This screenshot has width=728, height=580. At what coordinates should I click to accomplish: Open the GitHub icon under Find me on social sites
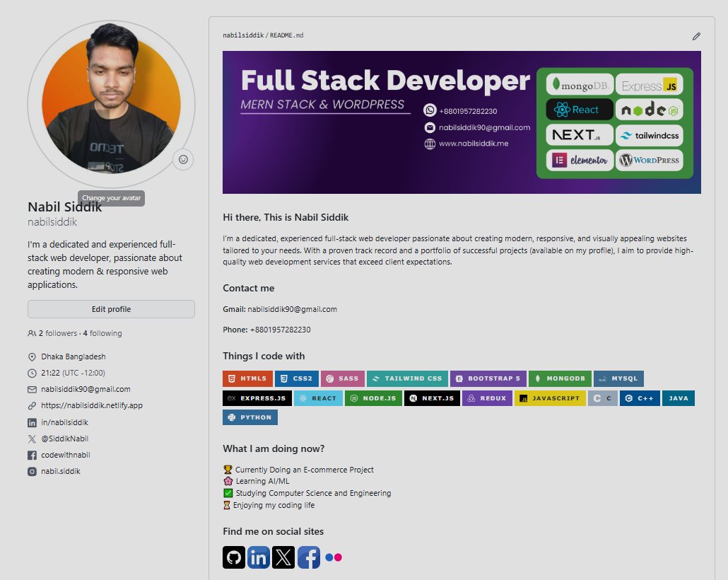(234, 557)
